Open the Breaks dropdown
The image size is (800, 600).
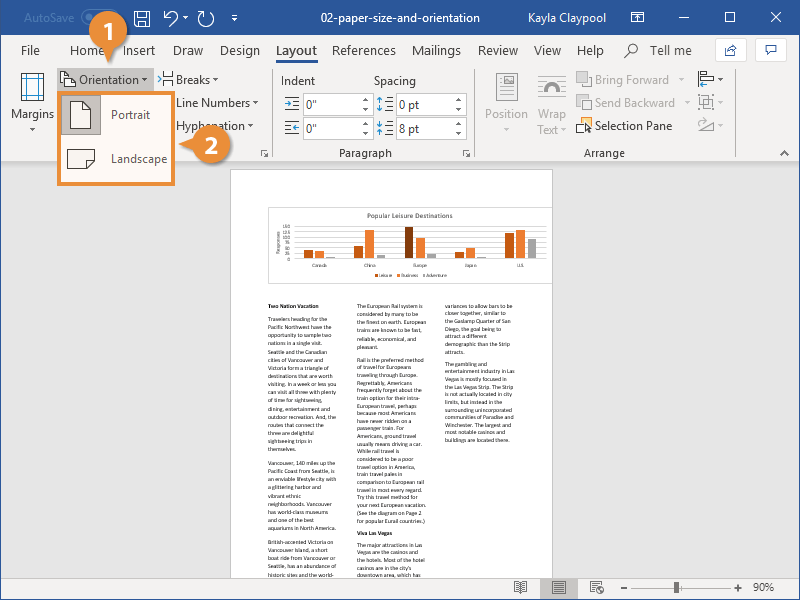190,80
